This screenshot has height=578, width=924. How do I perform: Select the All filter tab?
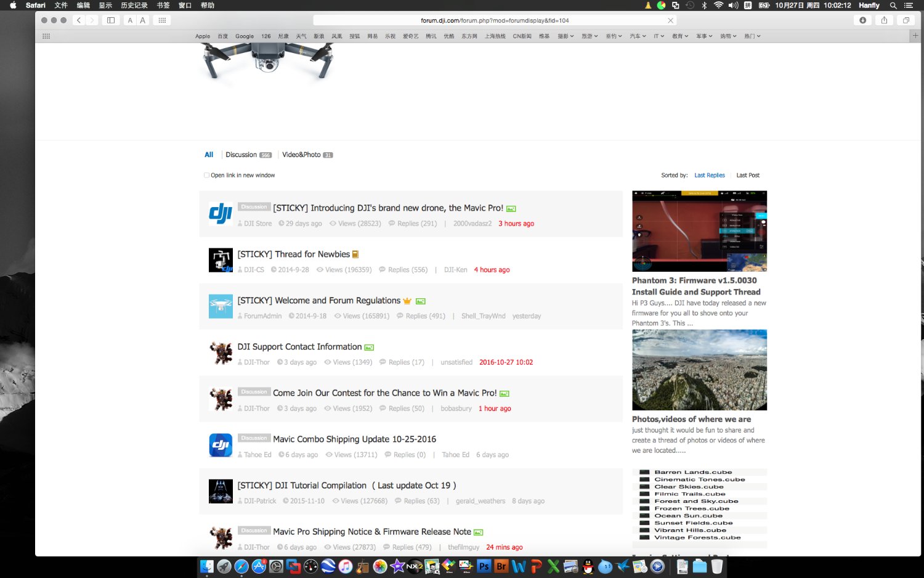pyautogui.click(x=209, y=155)
